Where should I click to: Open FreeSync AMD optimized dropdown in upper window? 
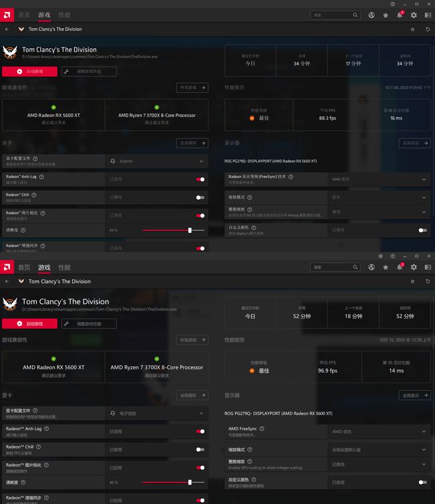point(379,179)
